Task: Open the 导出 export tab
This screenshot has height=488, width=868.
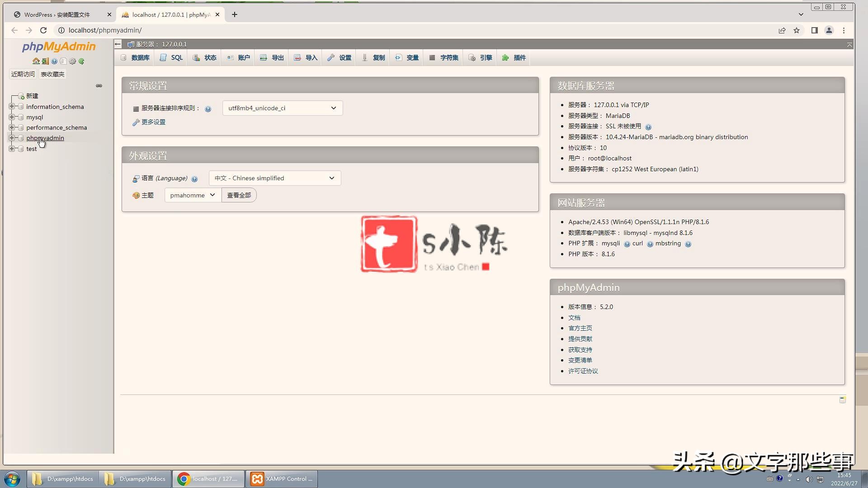Action: (x=272, y=57)
